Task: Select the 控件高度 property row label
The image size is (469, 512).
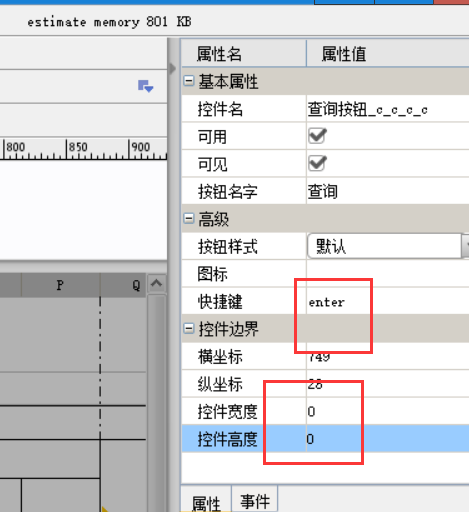Action: [228, 439]
